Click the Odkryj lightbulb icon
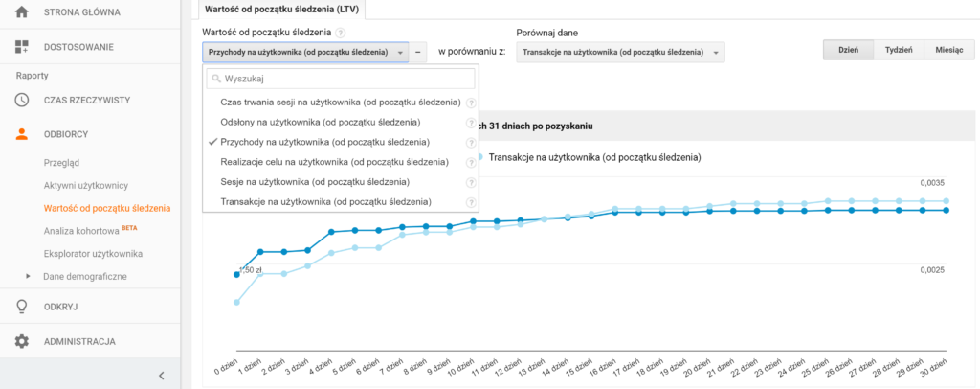The image size is (980, 389). pos(22,307)
